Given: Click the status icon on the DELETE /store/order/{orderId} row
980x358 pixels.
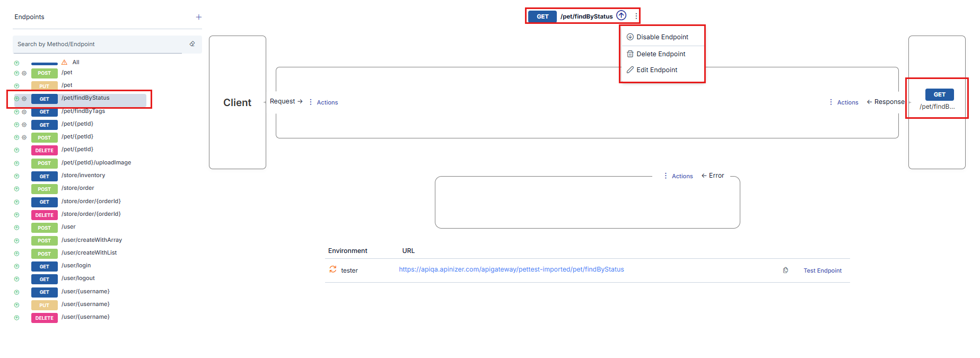Looking at the screenshot, I should point(16,215).
